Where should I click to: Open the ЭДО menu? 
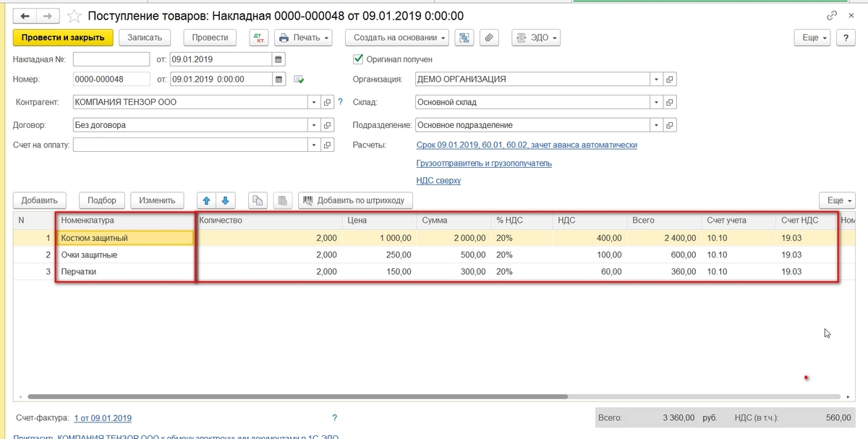coord(535,38)
